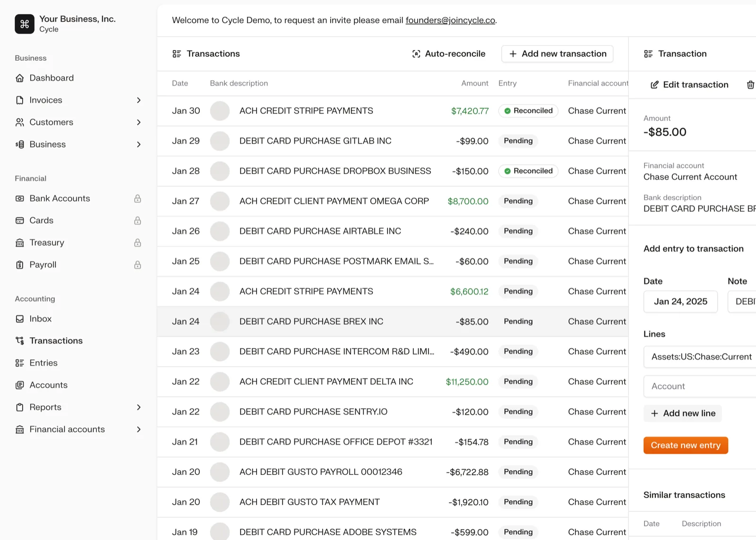
Task: Click the Edit transaction button
Action: tap(689, 85)
